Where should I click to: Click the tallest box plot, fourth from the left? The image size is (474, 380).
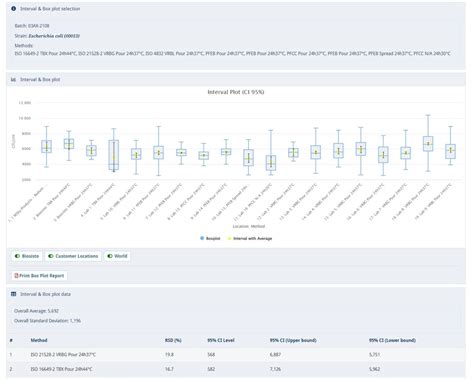[114, 155]
